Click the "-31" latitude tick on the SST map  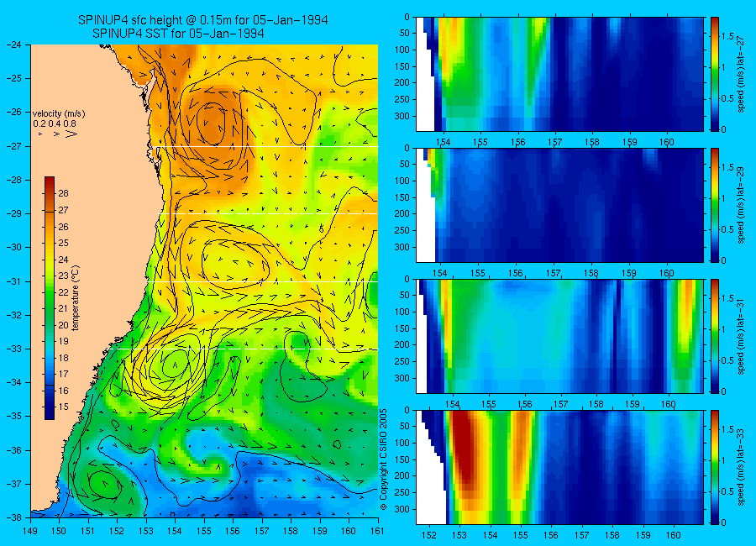pyautogui.click(x=13, y=281)
